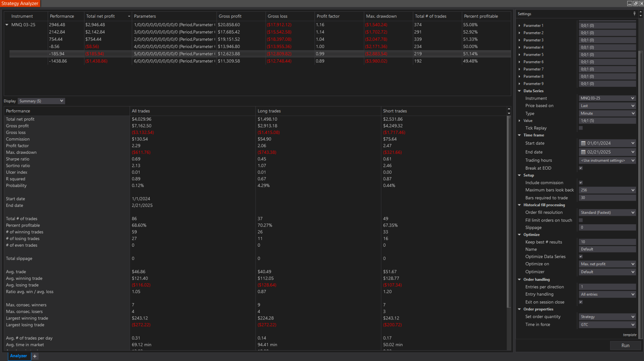Click the sort arrow in Total net profit header
This screenshot has width=644, height=361.
coord(129,16)
